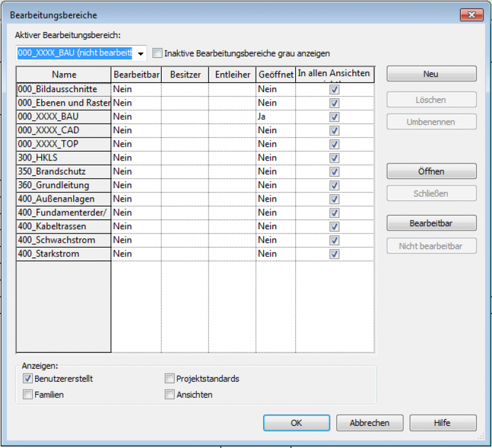Close the Bearbeitungsbereiche dialog window
The width and height of the screenshot is (492, 448).
click(x=471, y=14)
